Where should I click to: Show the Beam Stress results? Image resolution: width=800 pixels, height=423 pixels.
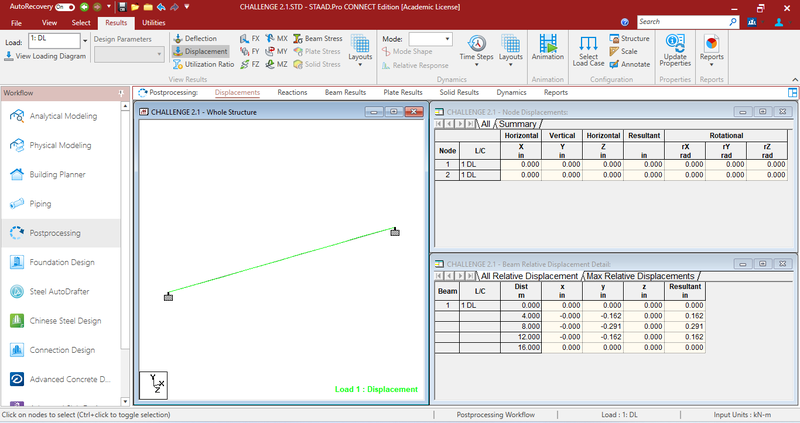pyautogui.click(x=317, y=38)
